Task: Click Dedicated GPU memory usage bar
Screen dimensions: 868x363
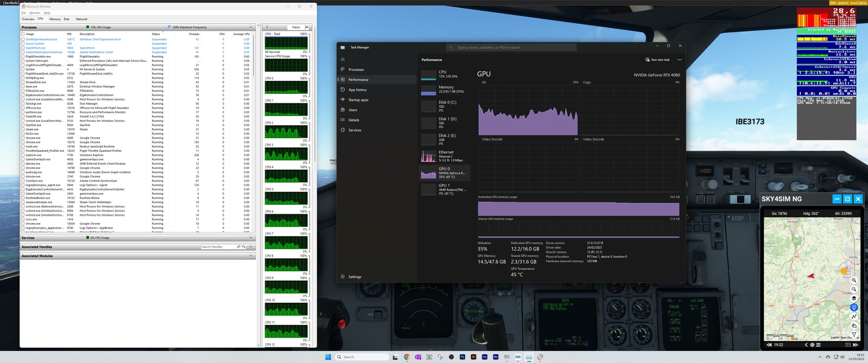Action: pos(579,209)
